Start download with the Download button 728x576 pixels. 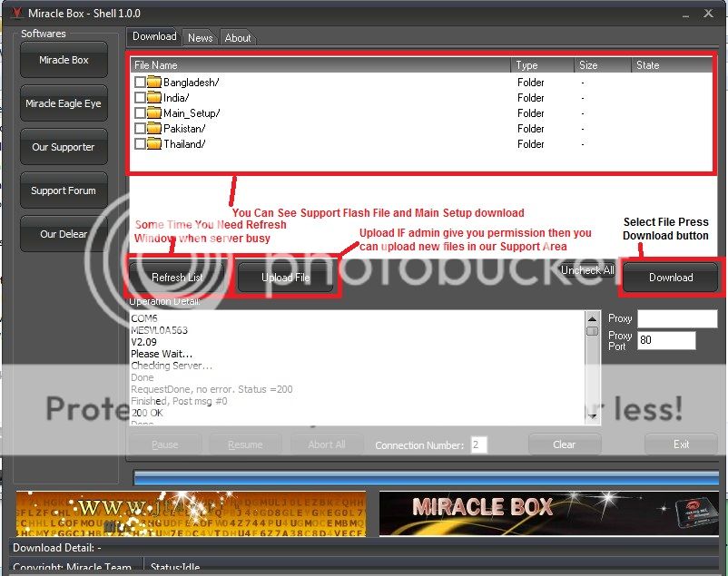pos(671,277)
